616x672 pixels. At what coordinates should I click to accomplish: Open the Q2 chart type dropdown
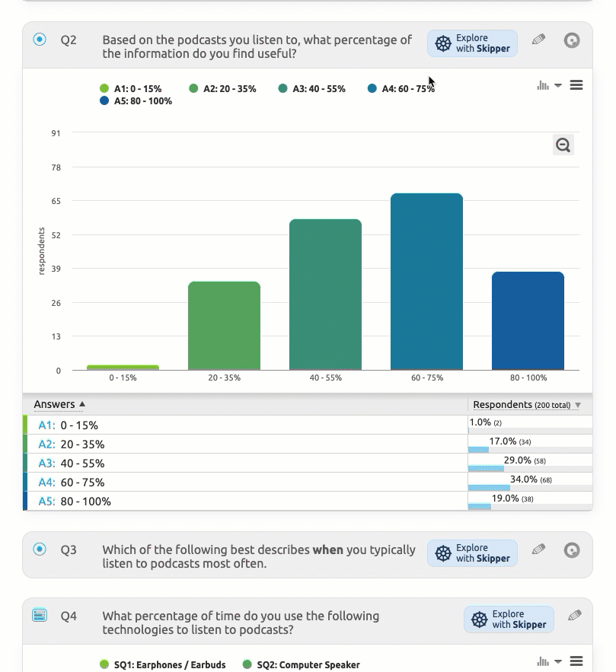tap(549, 85)
